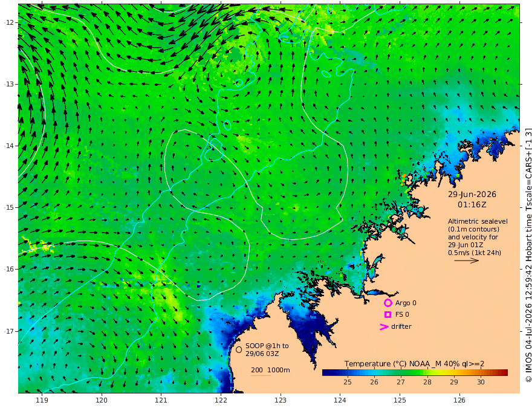Click the latitude axis label -14
This screenshot has width=532, height=411.
(8, 146)
